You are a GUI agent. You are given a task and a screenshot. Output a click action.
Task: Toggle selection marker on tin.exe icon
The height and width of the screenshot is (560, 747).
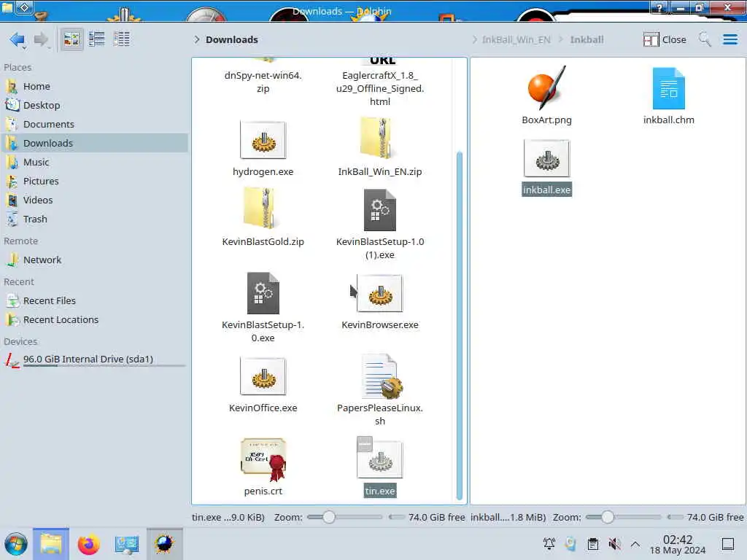(x=365, y=444)
